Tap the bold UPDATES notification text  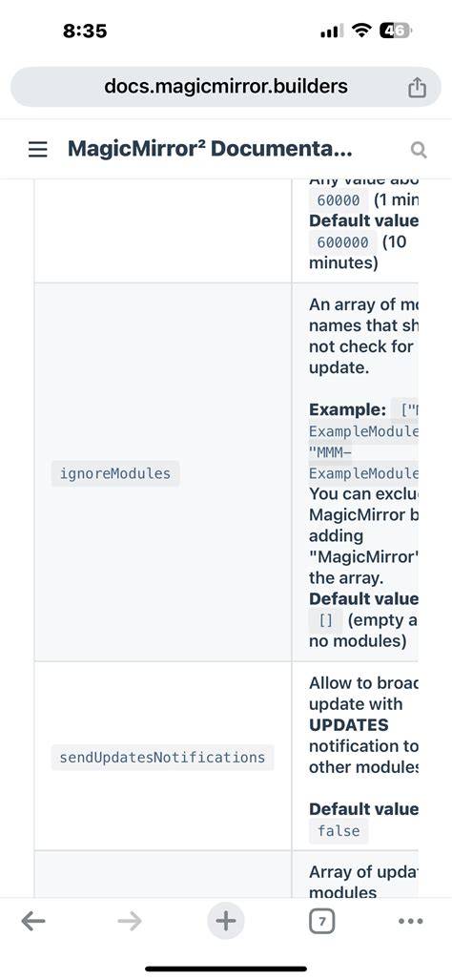pos(348,725)
